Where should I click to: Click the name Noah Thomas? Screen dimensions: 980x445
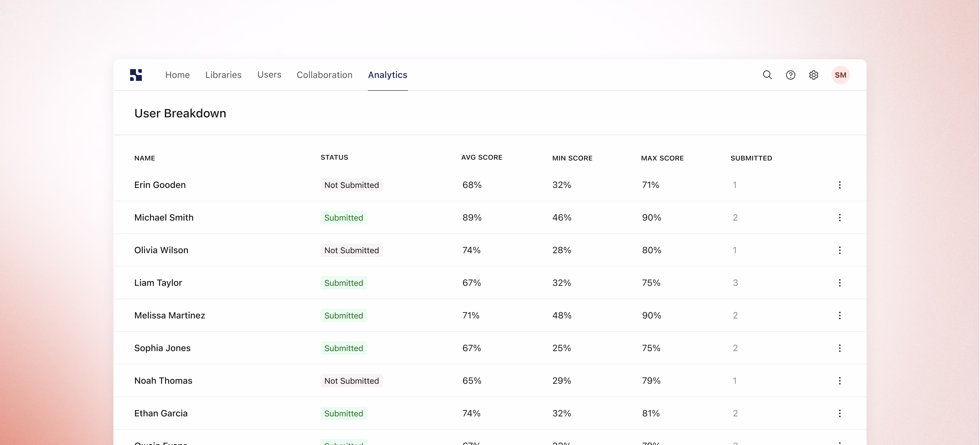pyautogui.click(x=163, y=381)
